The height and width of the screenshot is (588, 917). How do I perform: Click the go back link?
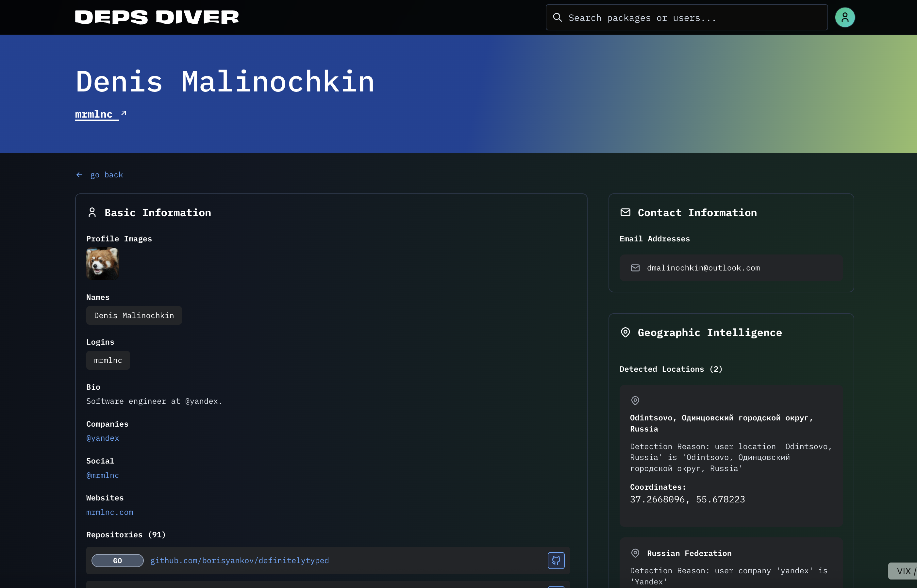point(107,175)
